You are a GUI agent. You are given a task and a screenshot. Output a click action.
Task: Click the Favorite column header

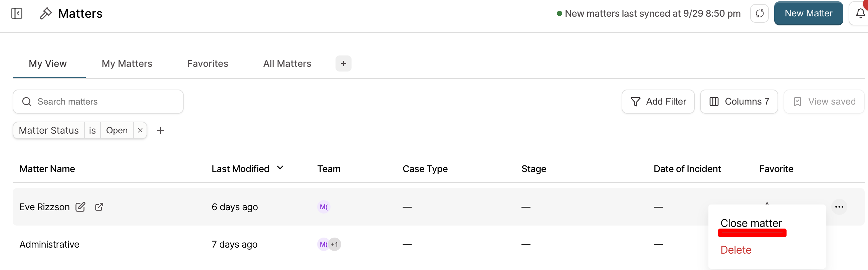coord(776,169)
